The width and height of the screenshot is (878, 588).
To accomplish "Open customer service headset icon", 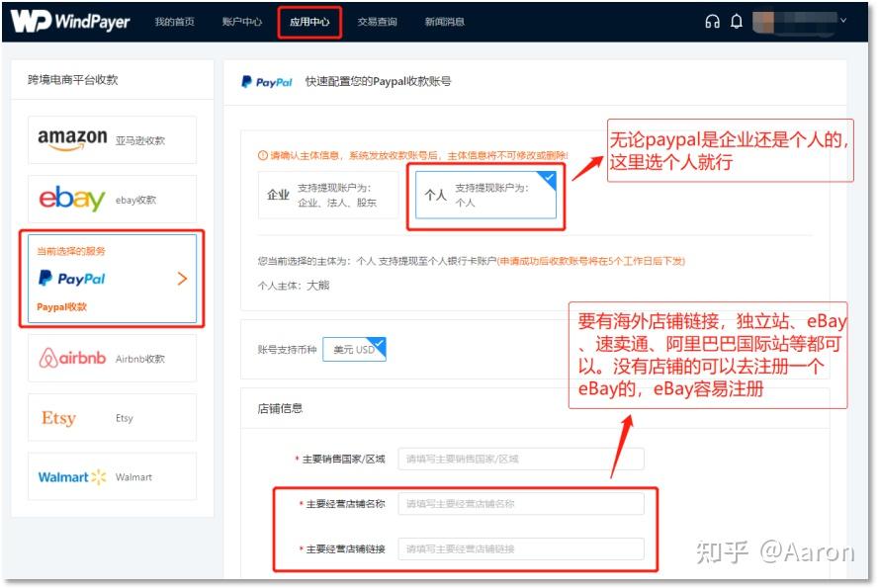I will point(712,22).
